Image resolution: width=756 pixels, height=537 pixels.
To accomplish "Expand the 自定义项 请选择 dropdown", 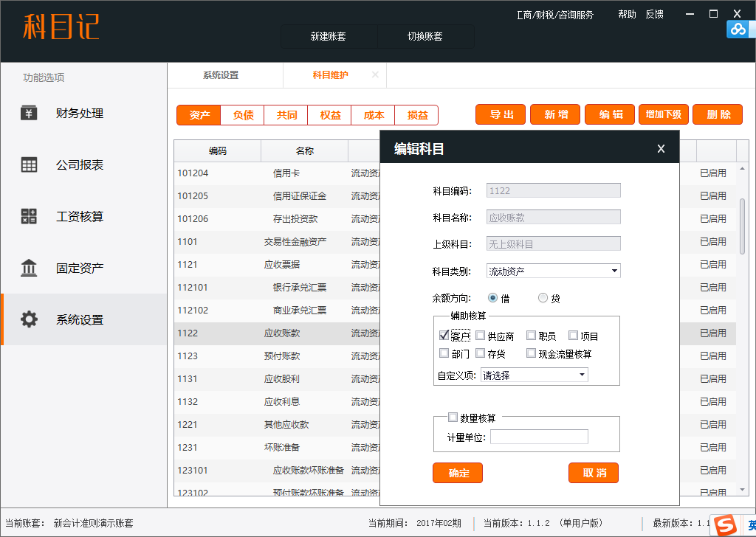I will click(582, 375).
